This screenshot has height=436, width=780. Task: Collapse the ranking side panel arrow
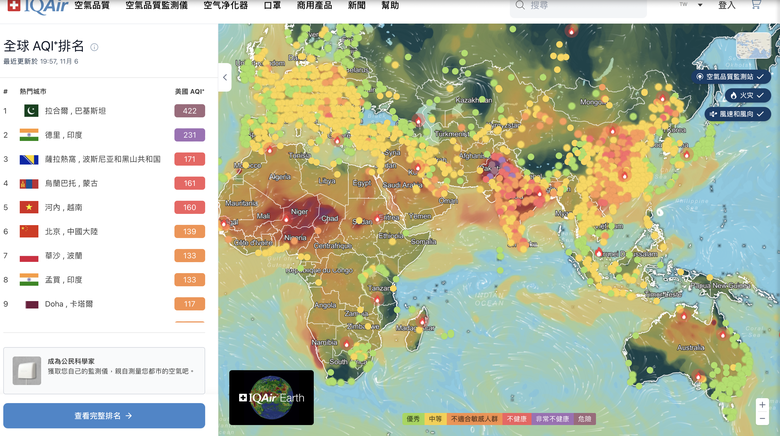click(x=225, y=77)
